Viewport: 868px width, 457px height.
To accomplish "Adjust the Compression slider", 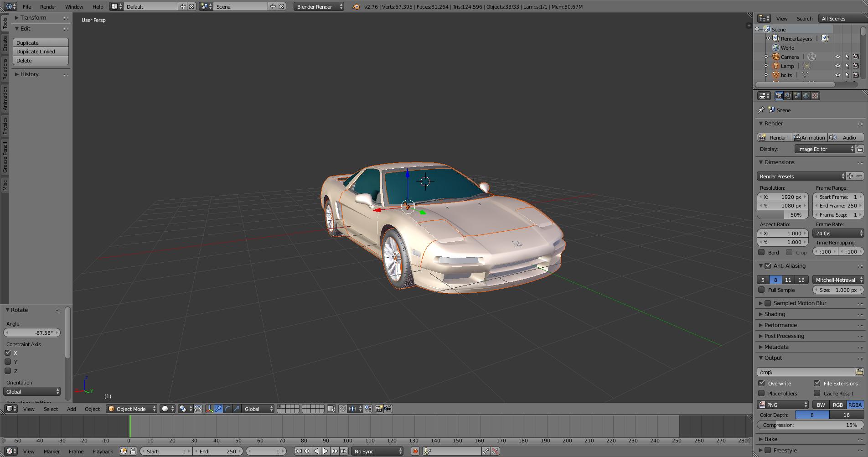I will tap(810, 425).
